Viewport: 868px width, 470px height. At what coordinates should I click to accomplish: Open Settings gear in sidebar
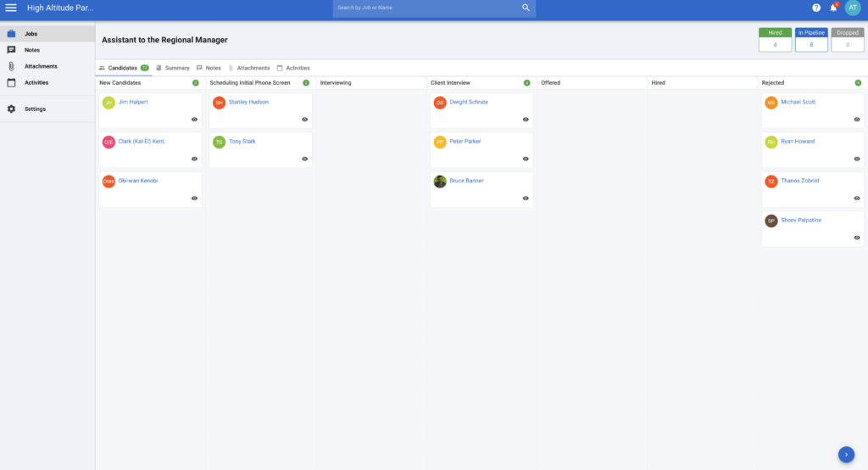[11, 109]
